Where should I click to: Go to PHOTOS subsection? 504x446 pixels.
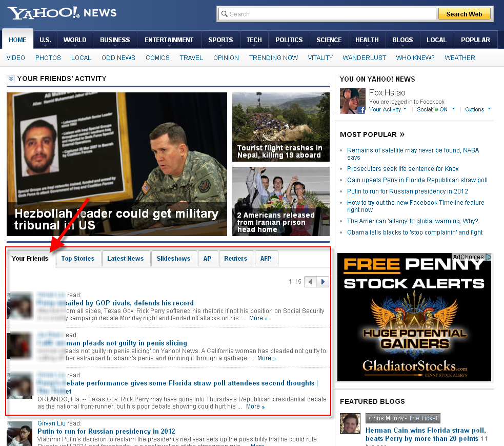(x=48, y=58)
